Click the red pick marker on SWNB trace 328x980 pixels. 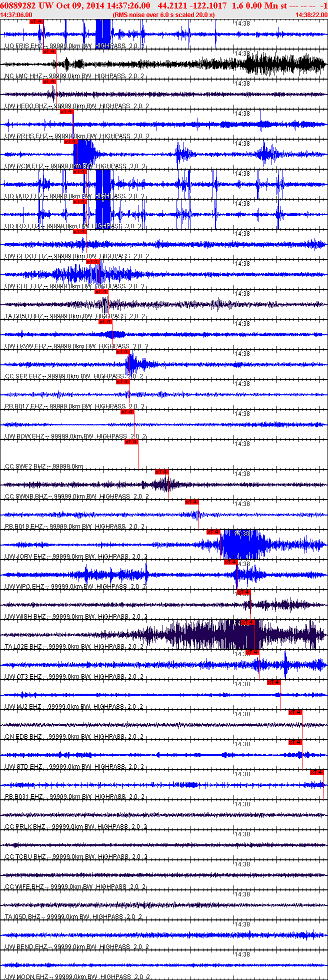coord(162,472)
